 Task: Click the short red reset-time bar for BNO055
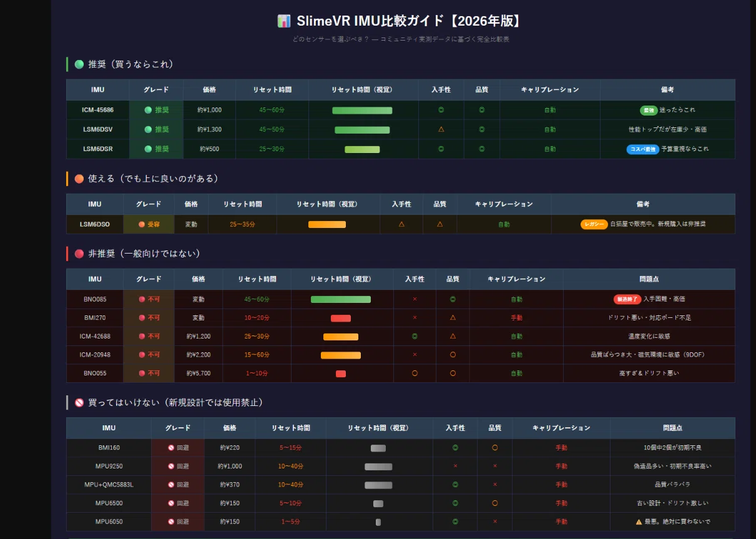click(341, 373)
